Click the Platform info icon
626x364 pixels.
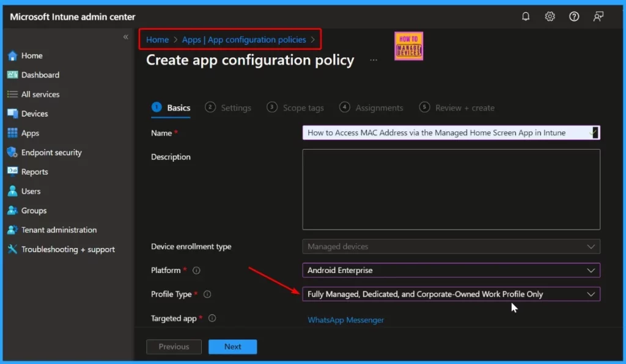pos(196,271)
